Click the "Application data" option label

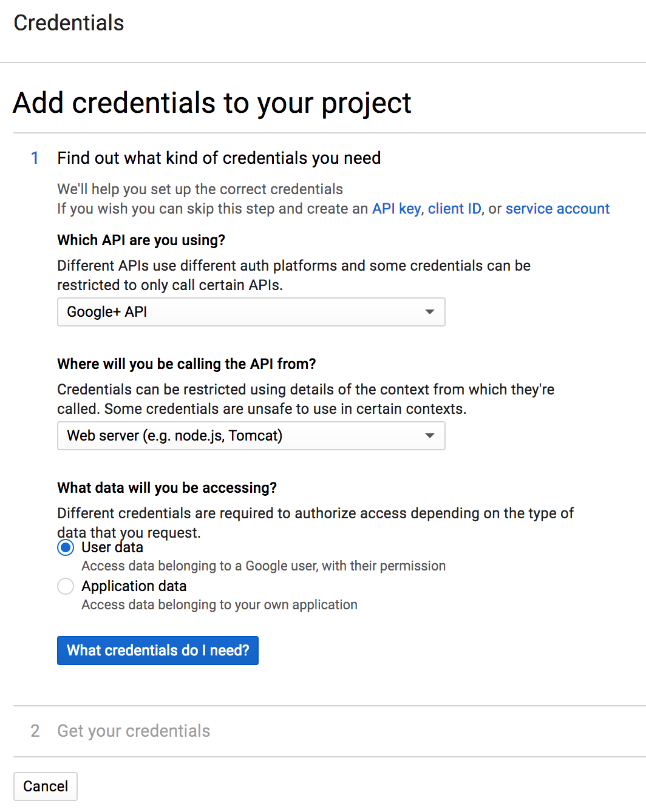point(134,586)
